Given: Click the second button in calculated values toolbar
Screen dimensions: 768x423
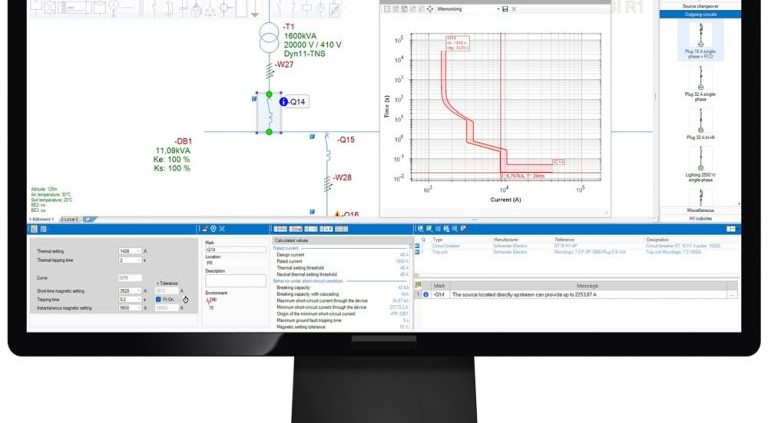Looking at the screenshot, I should click(x=296, y=229).
